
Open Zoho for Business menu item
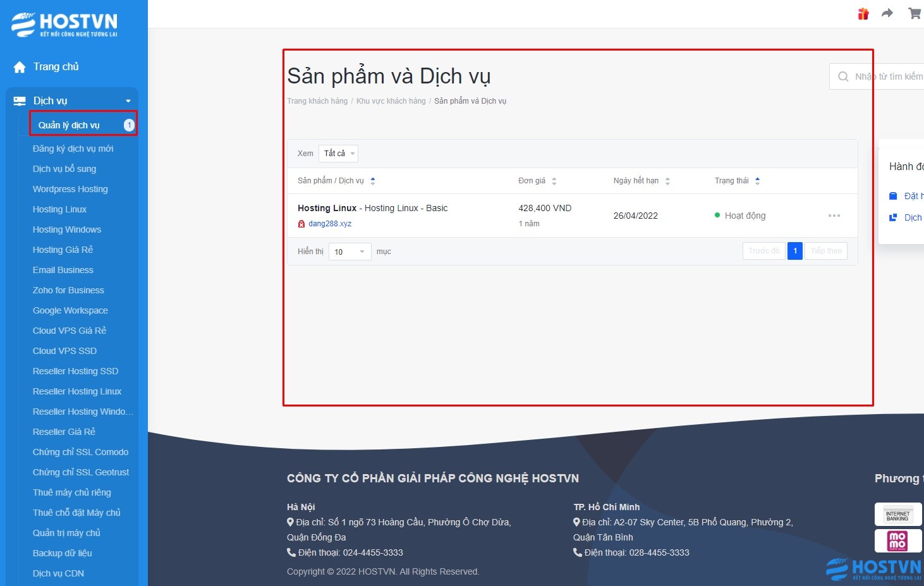pyautogui.click(x=68, y=290)
